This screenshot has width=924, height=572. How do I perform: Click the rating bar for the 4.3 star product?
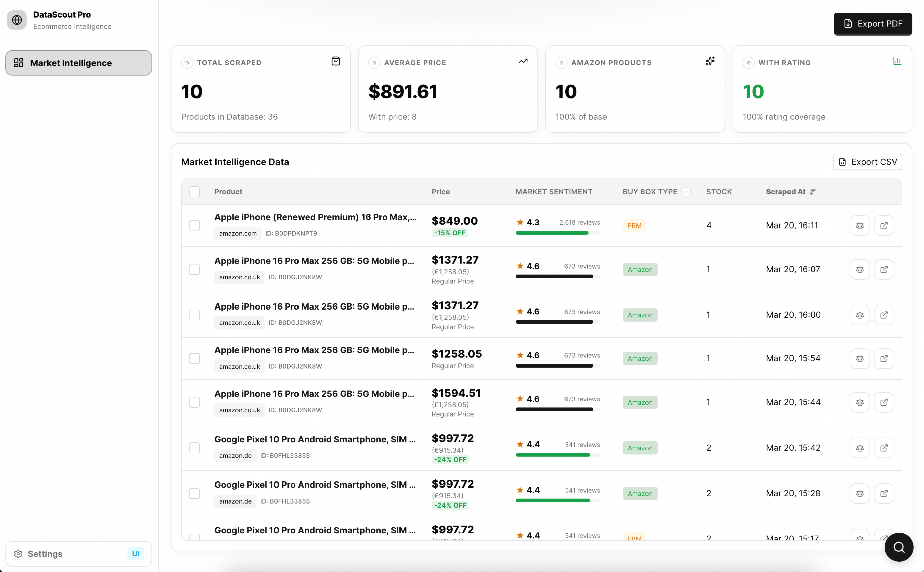557,233
